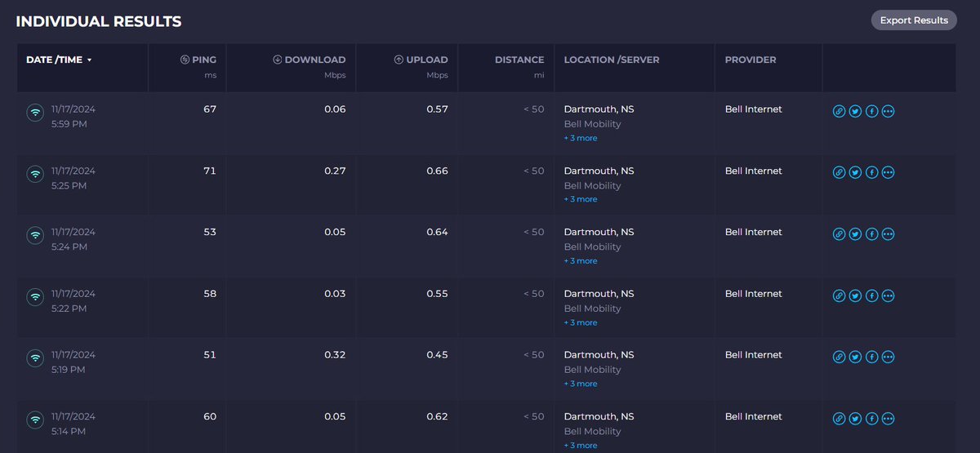This screenshot has height=453, width=980.
Task: Share 5:59 PM result on Twitter
Action: [x=855, y=111]
